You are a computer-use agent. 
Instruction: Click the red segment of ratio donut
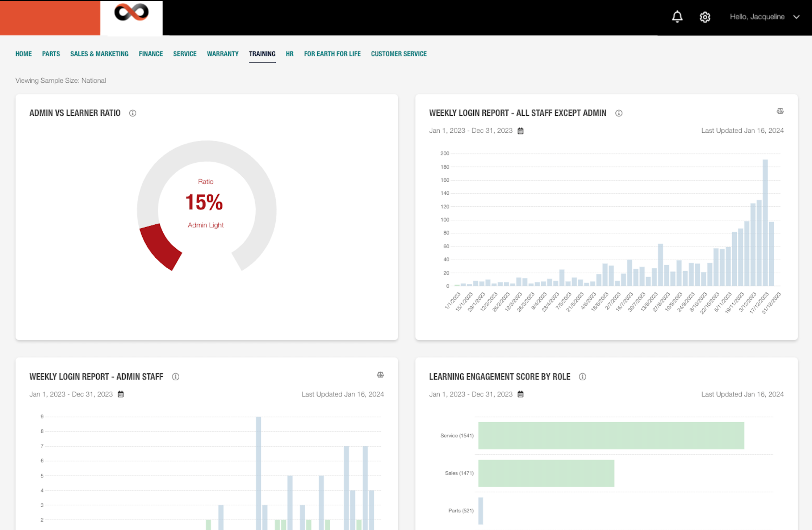tap(159, 246)
